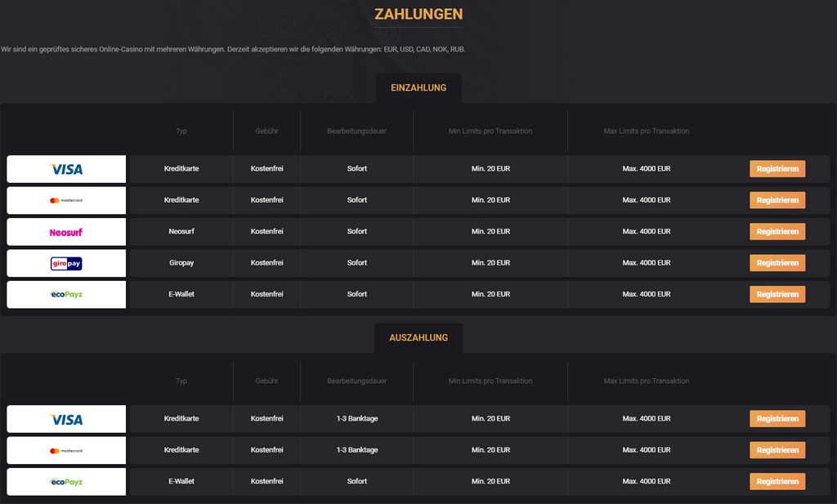The width and height of the screenshot is (837, 504).
Task: Click Registrieren in the Visa withdrawal row
Action: point(777,419)
